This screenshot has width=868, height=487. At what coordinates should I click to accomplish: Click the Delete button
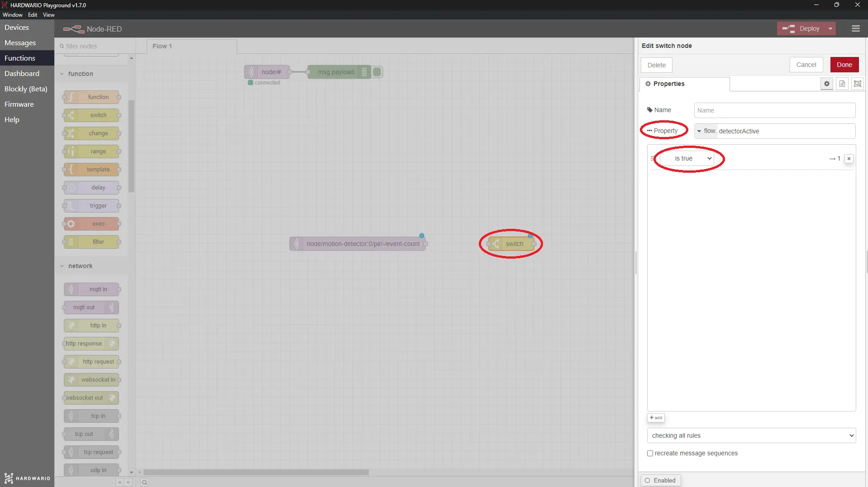(x=656, y=65)
